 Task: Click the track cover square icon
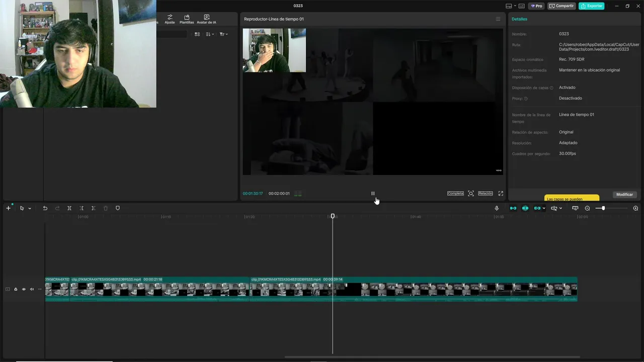[x=8, y=289]
